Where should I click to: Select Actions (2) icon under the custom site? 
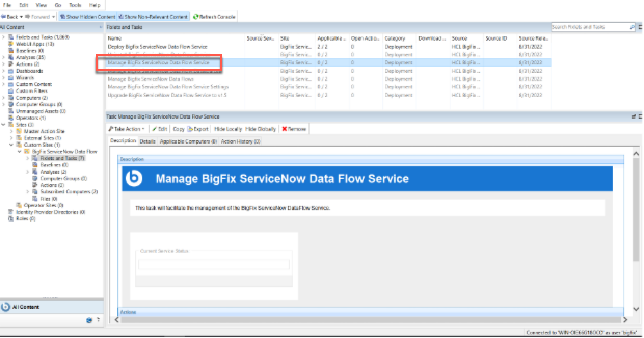[x=35, y=185]
